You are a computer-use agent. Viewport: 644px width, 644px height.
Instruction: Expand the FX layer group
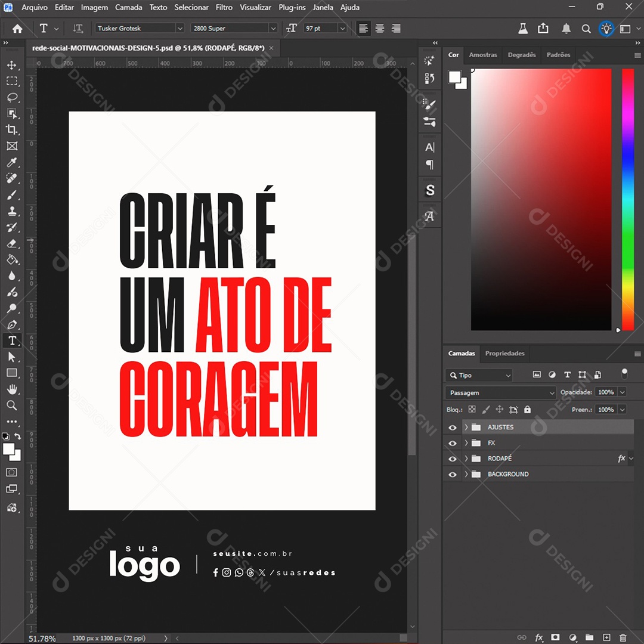click(x=466, y=443)
